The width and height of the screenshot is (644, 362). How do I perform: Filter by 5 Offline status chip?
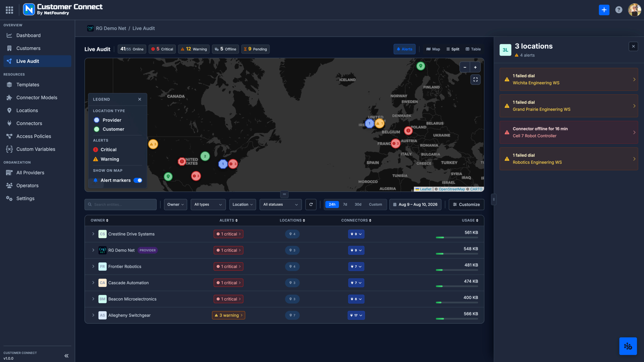[x=225, y=49]
